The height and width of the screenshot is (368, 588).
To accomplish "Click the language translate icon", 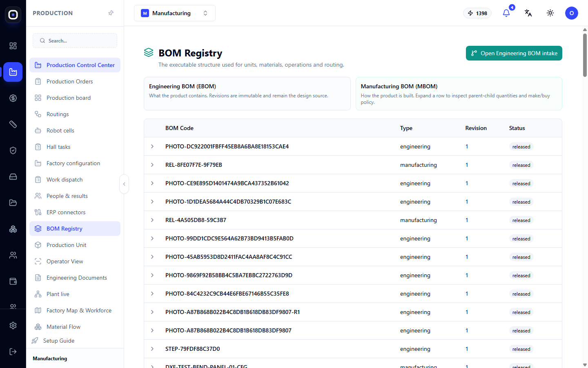I will coord(528,13).
